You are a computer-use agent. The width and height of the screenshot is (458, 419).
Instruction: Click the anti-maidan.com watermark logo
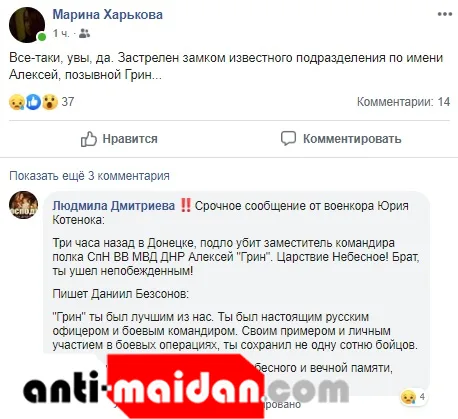(x=185, y=387)
